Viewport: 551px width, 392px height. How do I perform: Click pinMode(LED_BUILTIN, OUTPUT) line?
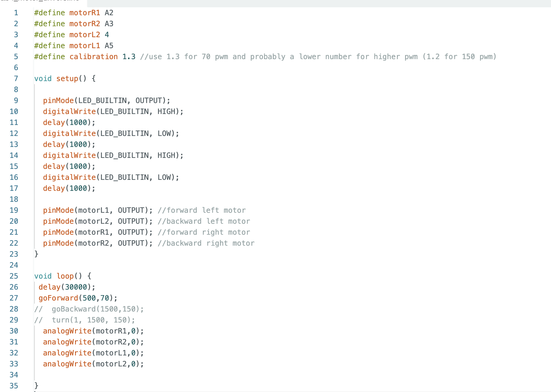point(106,101)
